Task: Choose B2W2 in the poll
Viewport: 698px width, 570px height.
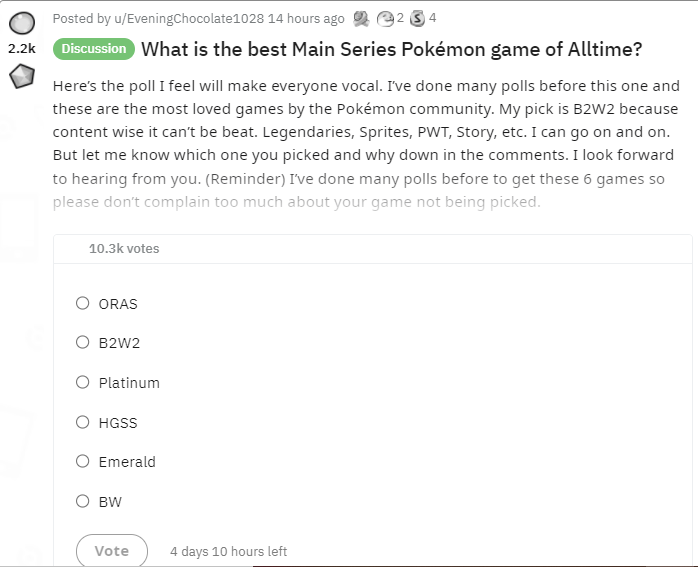Action: tap(83, 342)
